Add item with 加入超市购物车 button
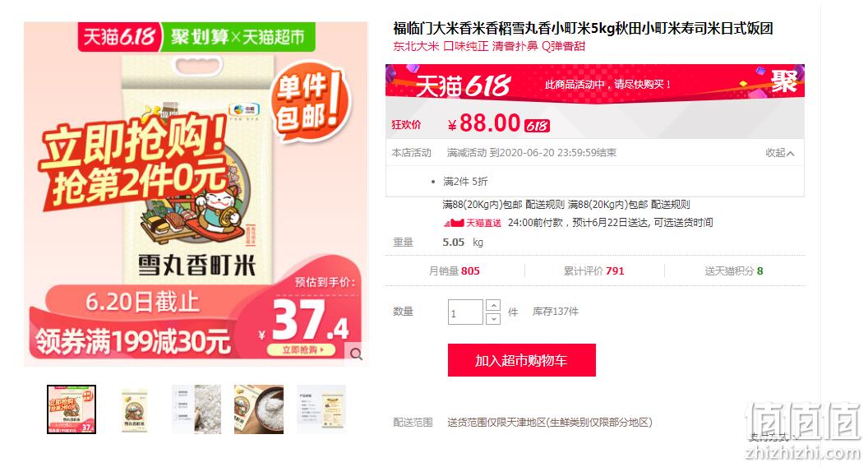868x467 pixels. 521,360
